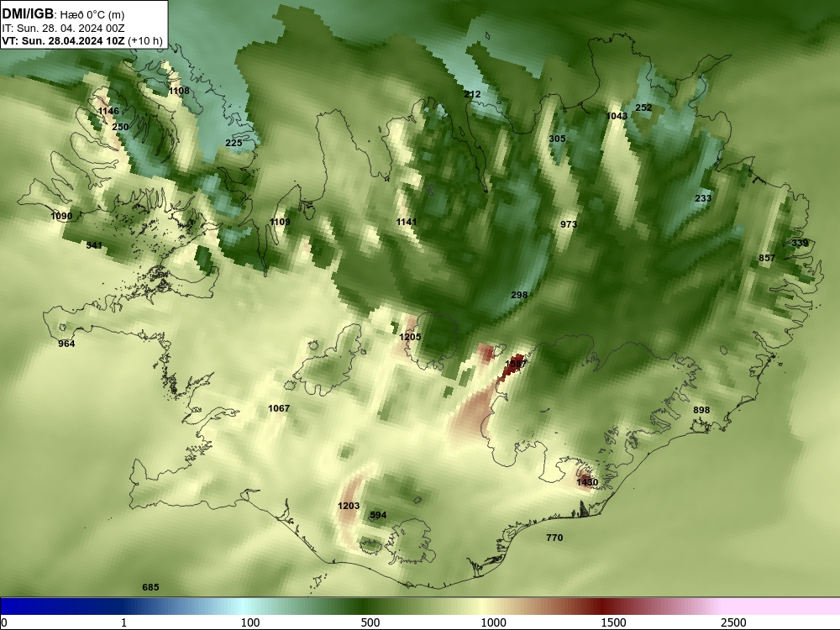The height and width of the screenshot is (630, 840).
Task: Click the map value 770
Action: [554, 538]
